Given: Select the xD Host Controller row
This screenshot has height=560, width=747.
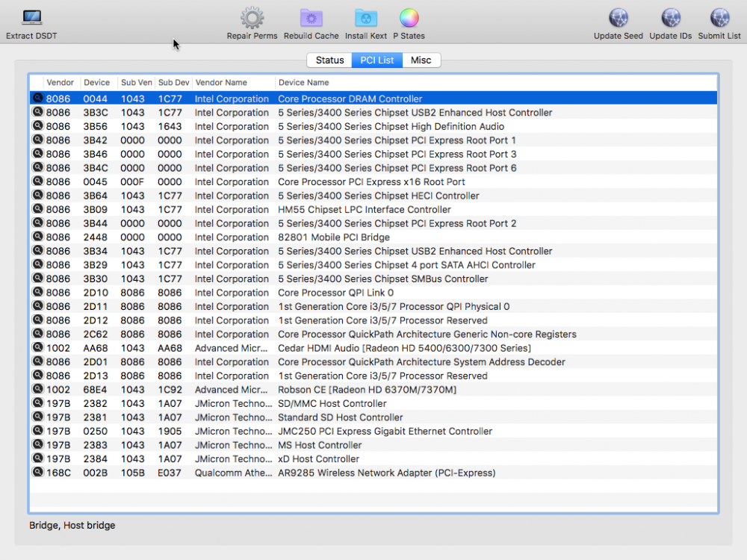Looking at the screenshot, I should click(373, 459).
